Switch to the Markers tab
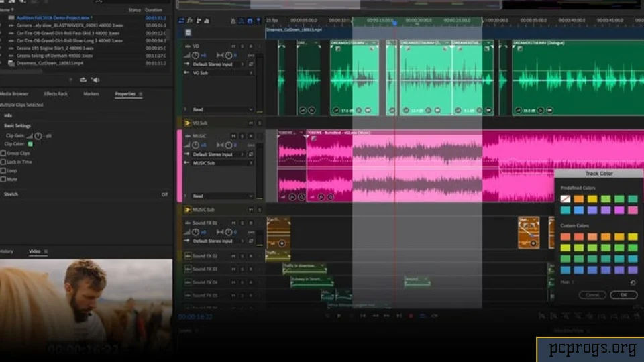 (x=91, y=94)
